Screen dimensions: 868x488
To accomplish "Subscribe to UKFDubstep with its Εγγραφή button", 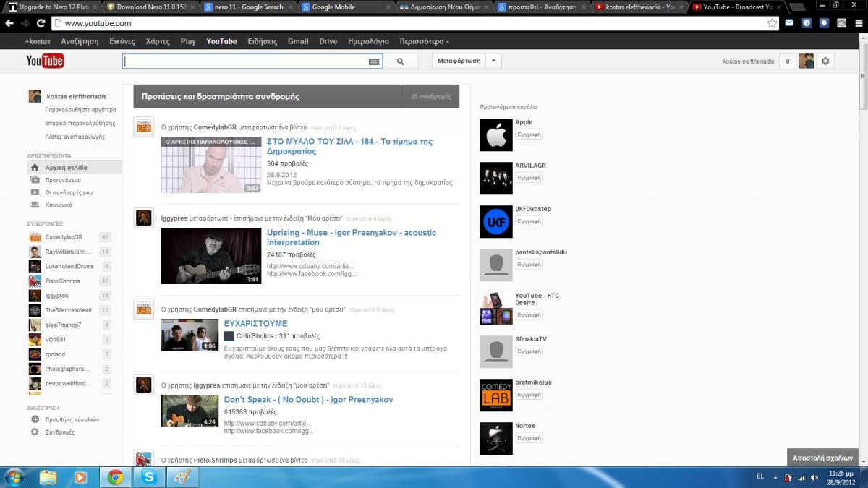I will click(529, 221).
